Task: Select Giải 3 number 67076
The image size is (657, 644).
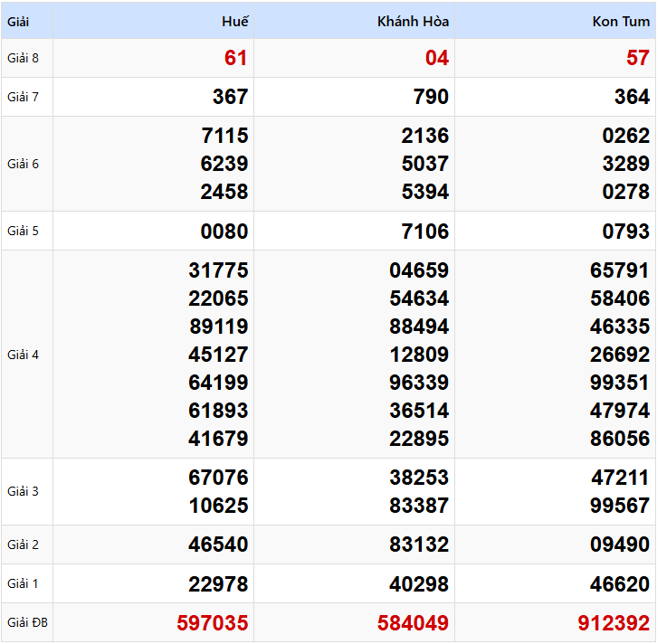Action: tap(218, 478)
